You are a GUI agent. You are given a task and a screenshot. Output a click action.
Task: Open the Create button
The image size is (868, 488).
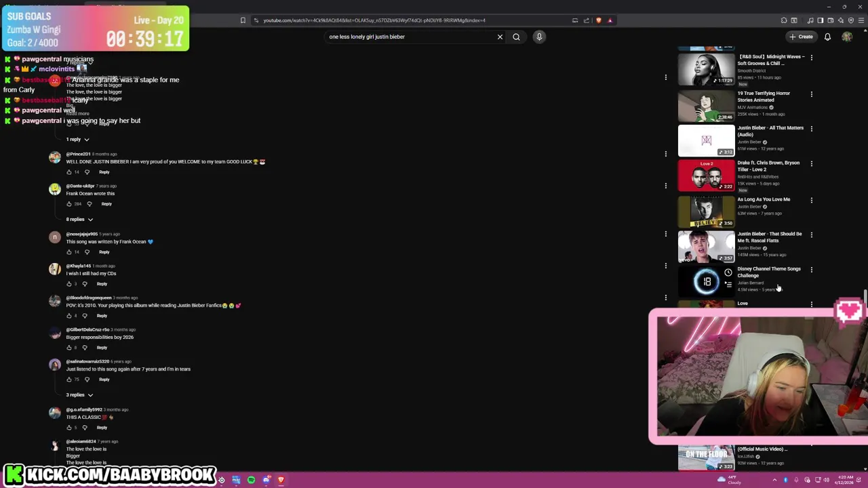point(801,37)
